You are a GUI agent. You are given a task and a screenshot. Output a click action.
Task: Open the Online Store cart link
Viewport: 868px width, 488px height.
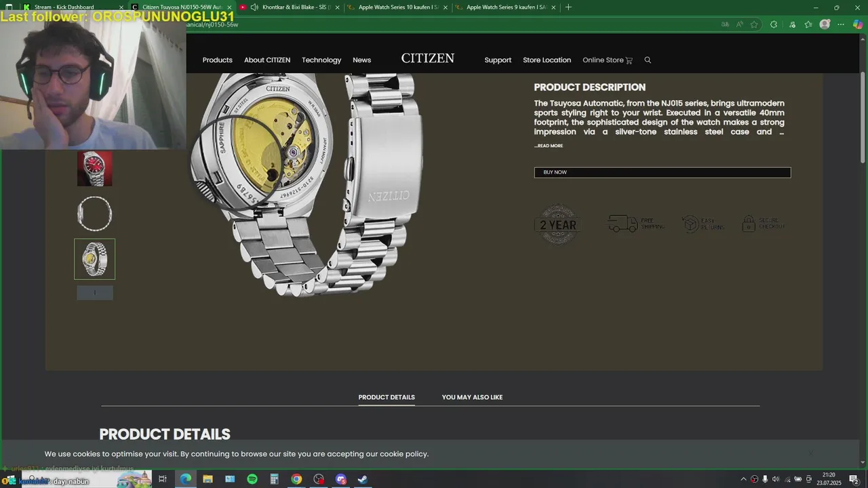(607, 60)
